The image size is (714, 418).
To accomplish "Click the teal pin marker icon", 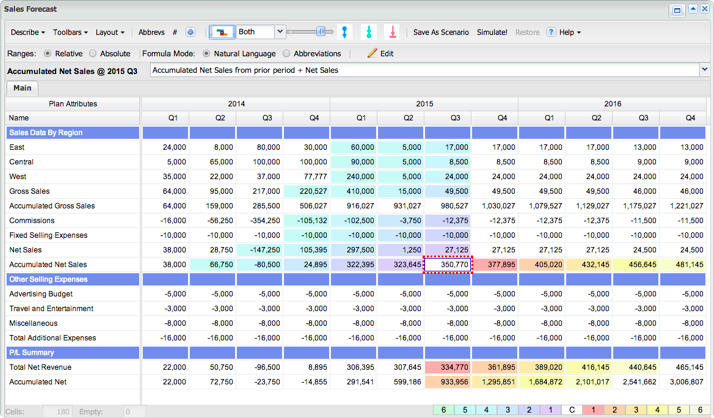I will point(369,32).
